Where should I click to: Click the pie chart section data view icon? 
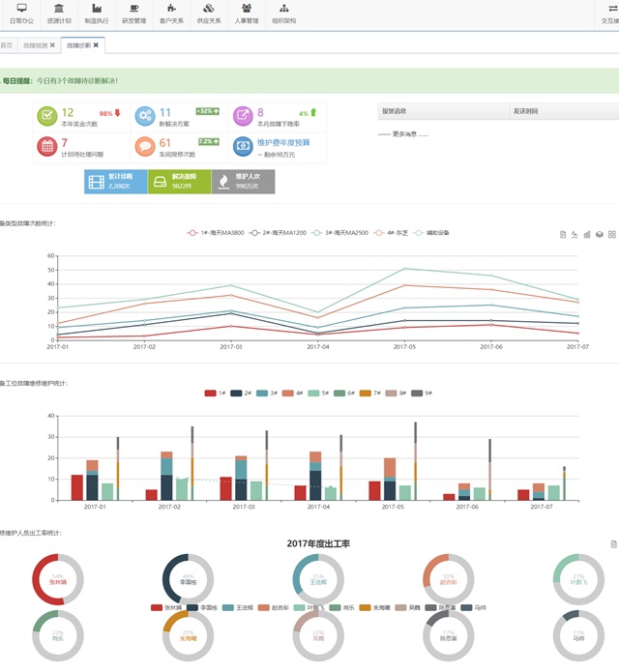[613, 544]
